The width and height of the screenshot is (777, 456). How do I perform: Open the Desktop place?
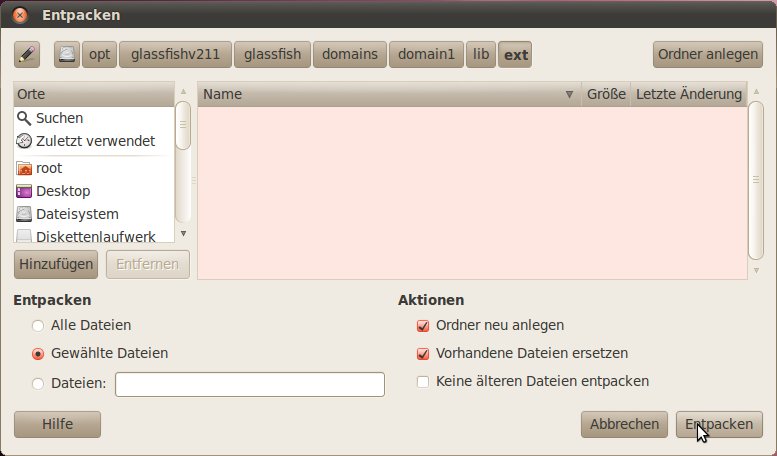(x=63, y=191)
